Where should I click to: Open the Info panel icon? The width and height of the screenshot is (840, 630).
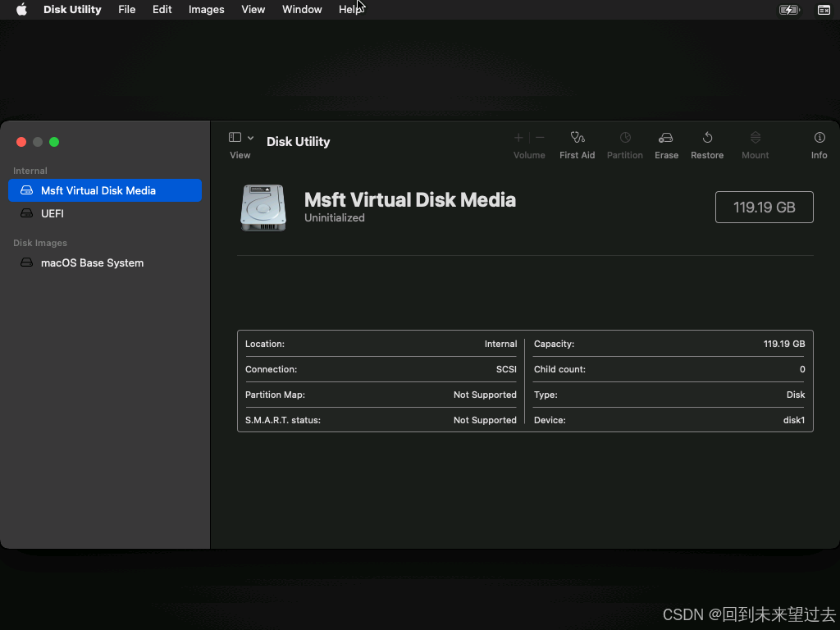tap(819, 138)
